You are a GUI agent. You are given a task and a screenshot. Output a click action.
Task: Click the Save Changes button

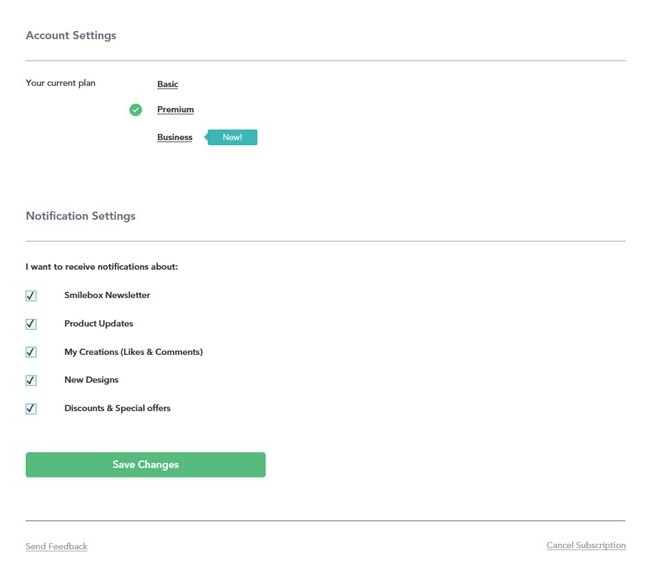pos(146,464)
